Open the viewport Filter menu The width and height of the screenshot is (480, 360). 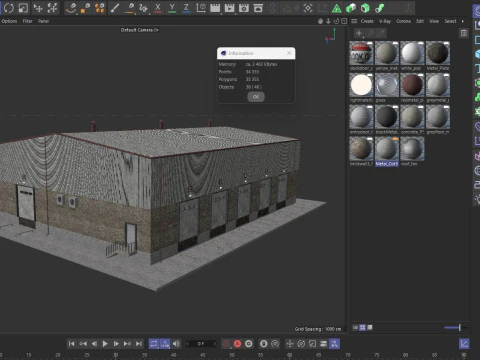click(x=28, y=21)
